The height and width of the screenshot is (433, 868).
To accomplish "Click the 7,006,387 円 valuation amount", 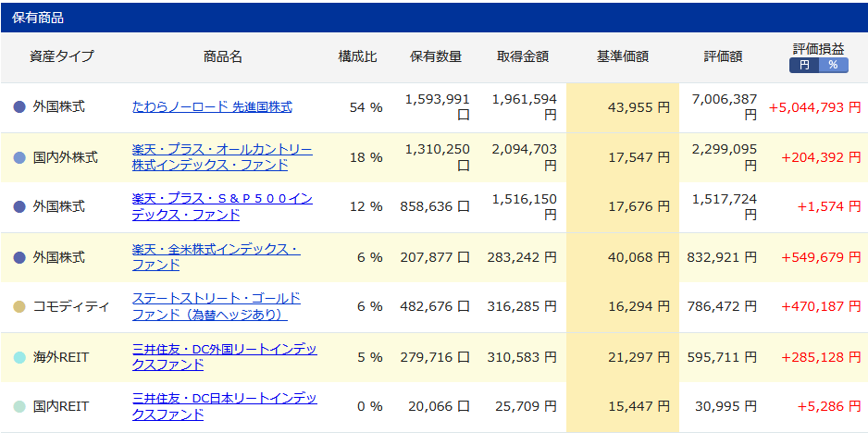I will click(x=724, y=107).
